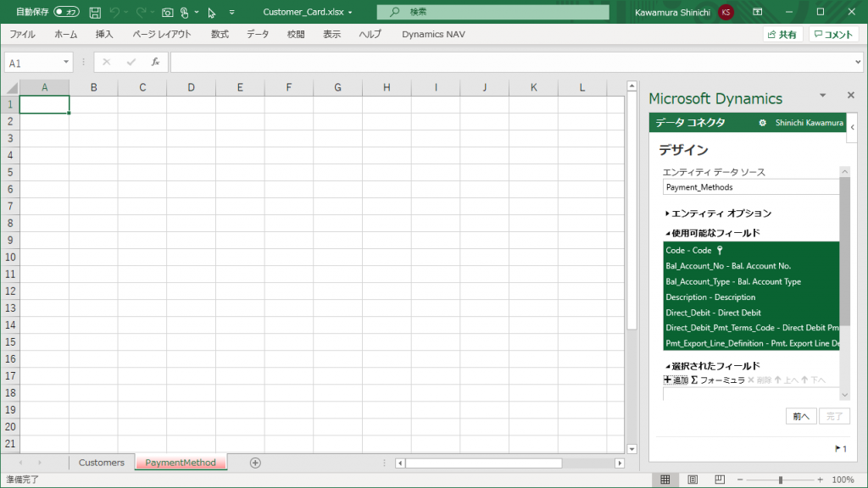
Task: Select the Bal_Account_Type field
Action: click(x=751, y=281)
